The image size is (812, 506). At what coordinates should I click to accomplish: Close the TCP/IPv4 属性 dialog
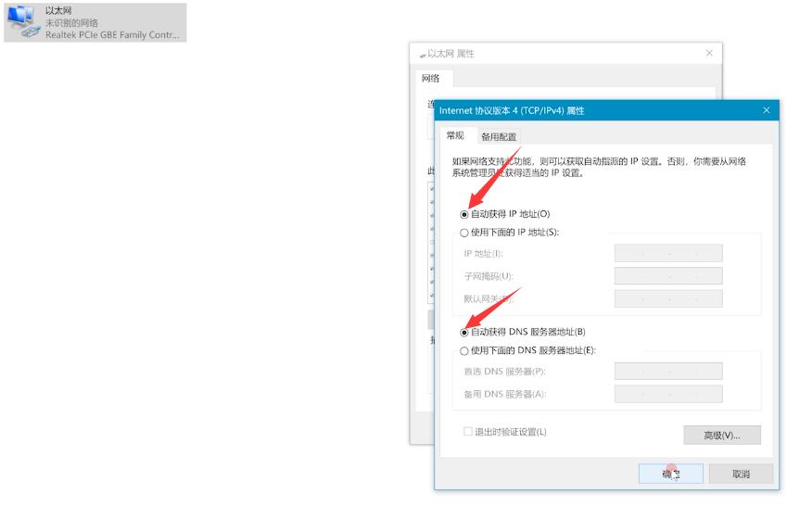pyautogui.click(x=767, y=110)
